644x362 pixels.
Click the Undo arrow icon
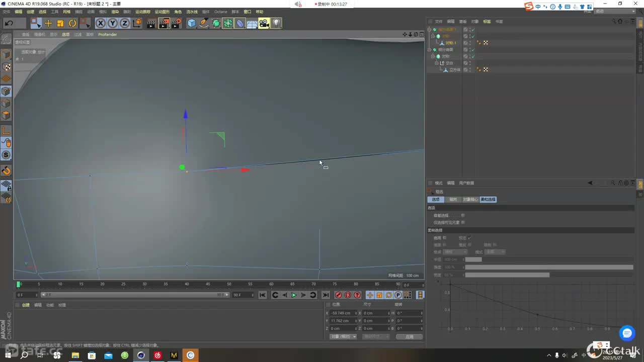9,23
